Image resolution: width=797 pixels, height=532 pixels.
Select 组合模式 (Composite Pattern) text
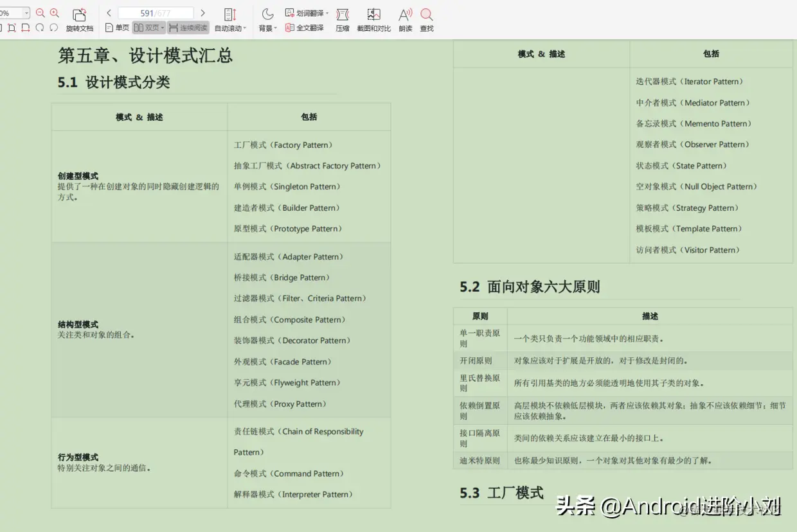click(x=290, y=320)
